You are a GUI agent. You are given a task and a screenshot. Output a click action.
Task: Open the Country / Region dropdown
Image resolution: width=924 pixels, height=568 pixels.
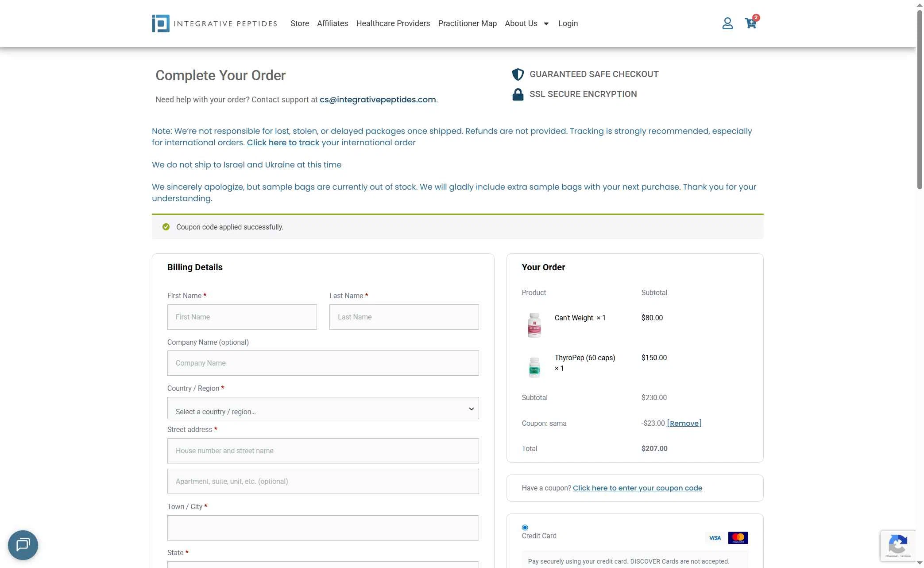pyautogui.click(x=323, y=408)
